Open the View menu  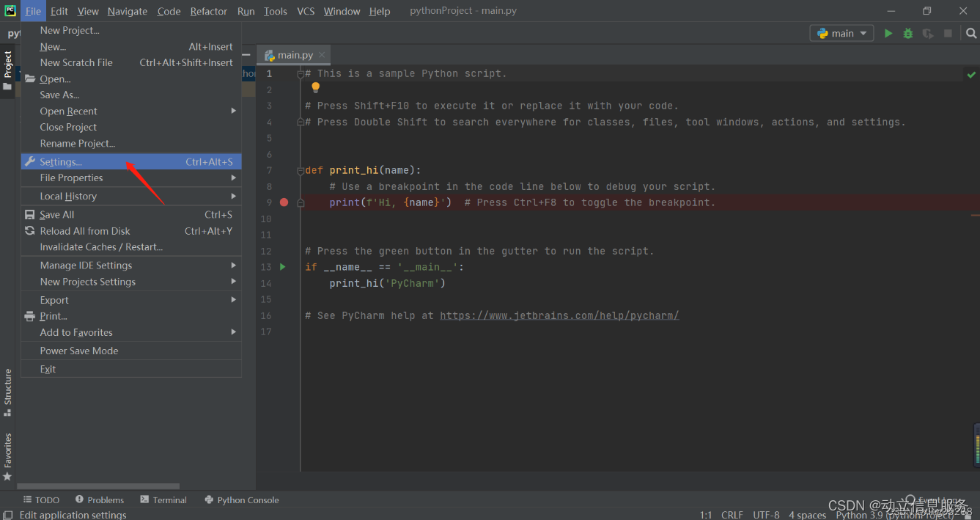pyautogui.click(x=88, y=11)
